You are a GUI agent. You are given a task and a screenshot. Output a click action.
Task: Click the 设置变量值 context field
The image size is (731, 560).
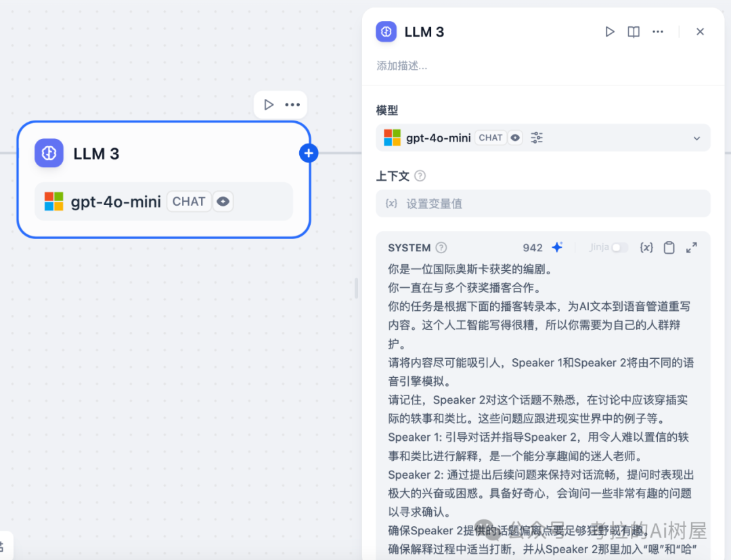[x=543, y=204]
